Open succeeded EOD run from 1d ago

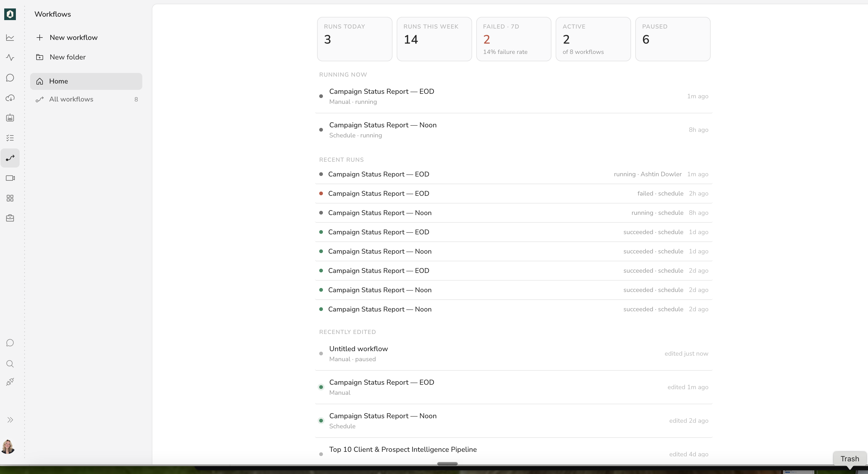pyautogui.click(x=514, y=232)
